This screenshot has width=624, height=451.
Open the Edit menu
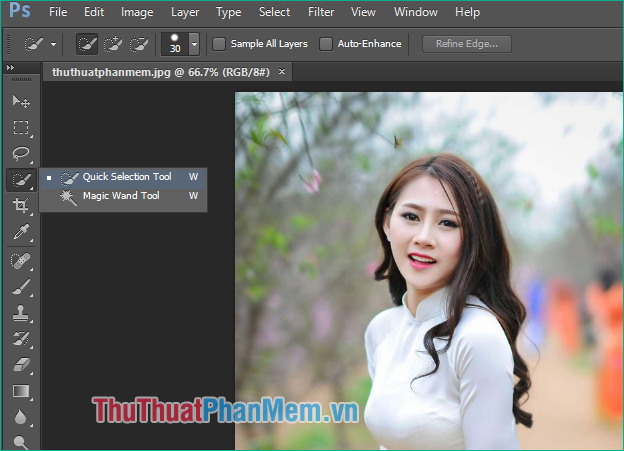pyautogui.click(x=94, y=12)
